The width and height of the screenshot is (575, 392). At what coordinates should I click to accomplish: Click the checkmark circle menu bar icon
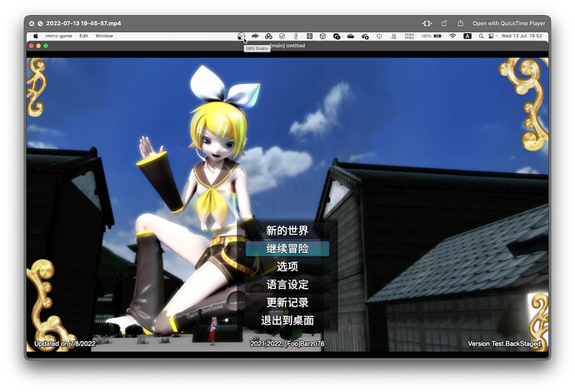(282, 37)
